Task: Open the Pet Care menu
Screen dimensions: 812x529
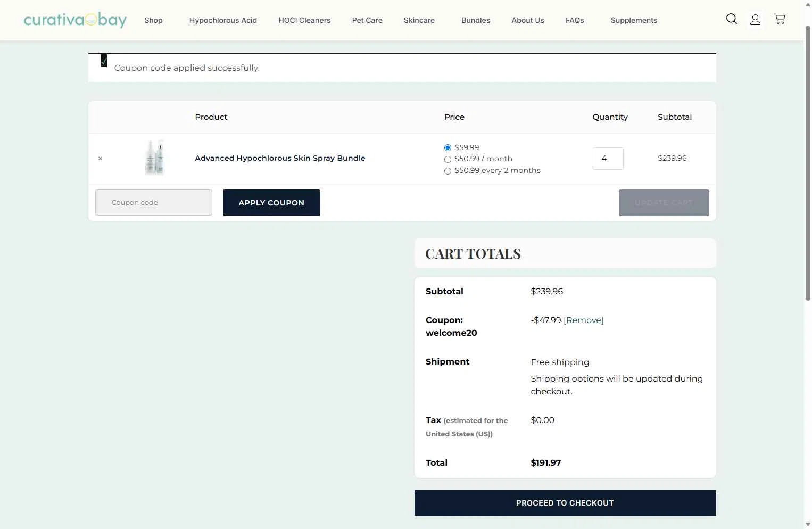Action: click(367, 20)
